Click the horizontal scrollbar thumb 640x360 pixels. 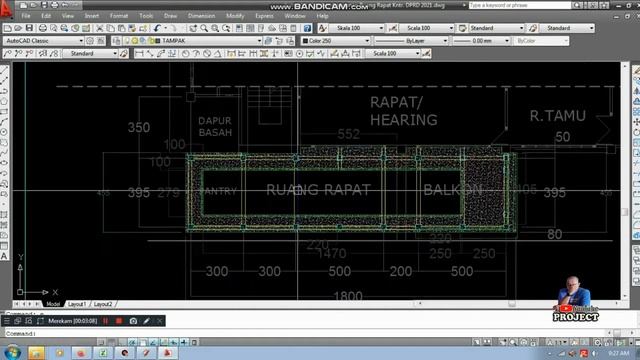[x=512, y=304]
